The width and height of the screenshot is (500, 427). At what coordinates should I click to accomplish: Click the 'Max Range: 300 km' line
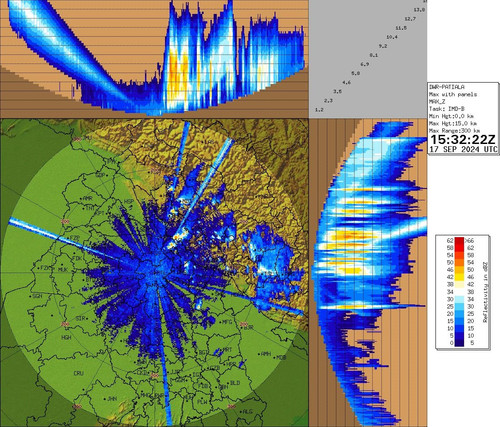coord(454,130)
